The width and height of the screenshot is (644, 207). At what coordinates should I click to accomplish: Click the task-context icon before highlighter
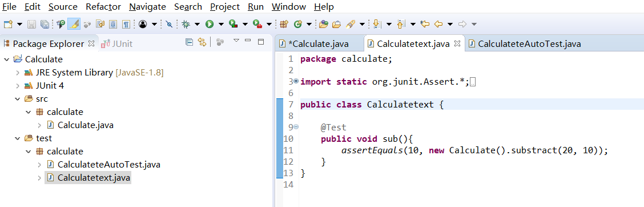coord(61,24)
